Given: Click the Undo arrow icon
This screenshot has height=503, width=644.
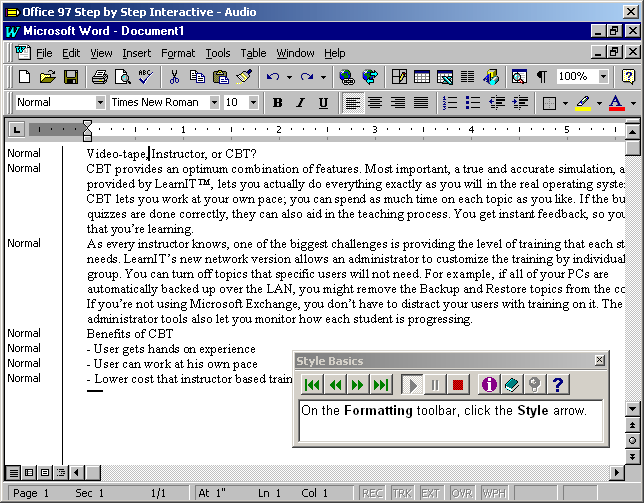Looking at the screenshot, I should click(273, 77).
